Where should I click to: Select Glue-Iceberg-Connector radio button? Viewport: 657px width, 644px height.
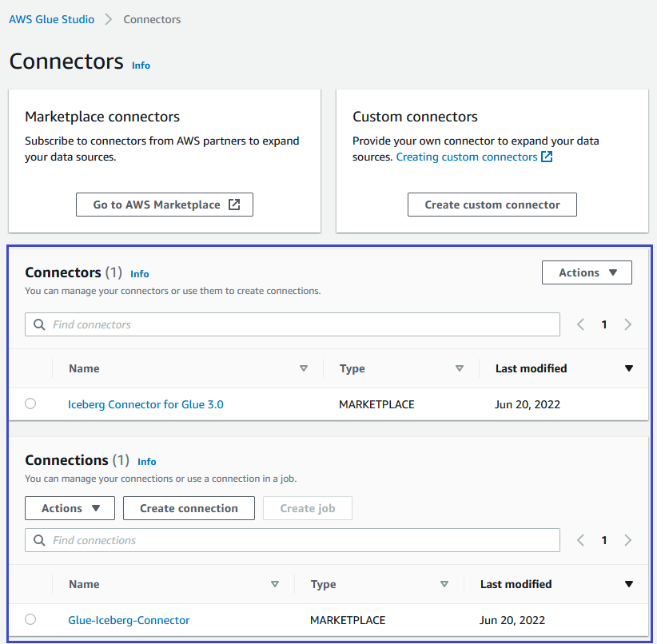click(30, 619)
